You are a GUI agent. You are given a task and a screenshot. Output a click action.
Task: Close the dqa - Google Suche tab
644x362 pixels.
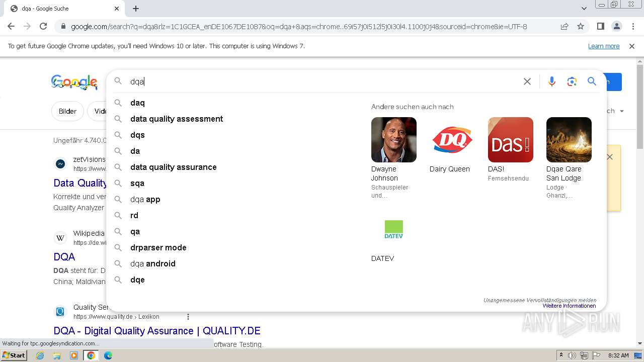pyautogui.click(x=117, y=9)
